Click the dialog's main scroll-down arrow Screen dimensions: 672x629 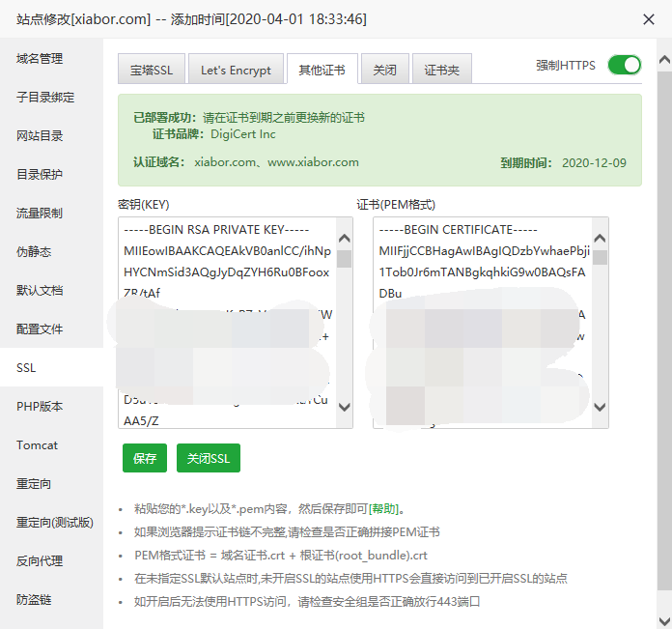pyautogui.click(x=664, y=620)
